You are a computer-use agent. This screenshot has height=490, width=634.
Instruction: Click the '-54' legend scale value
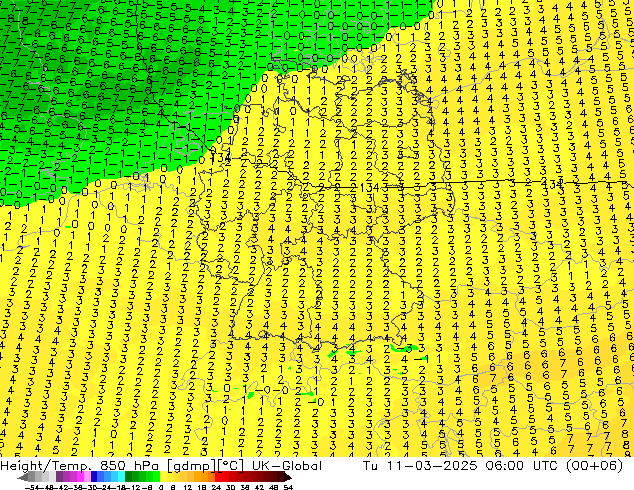click(32, 487)
